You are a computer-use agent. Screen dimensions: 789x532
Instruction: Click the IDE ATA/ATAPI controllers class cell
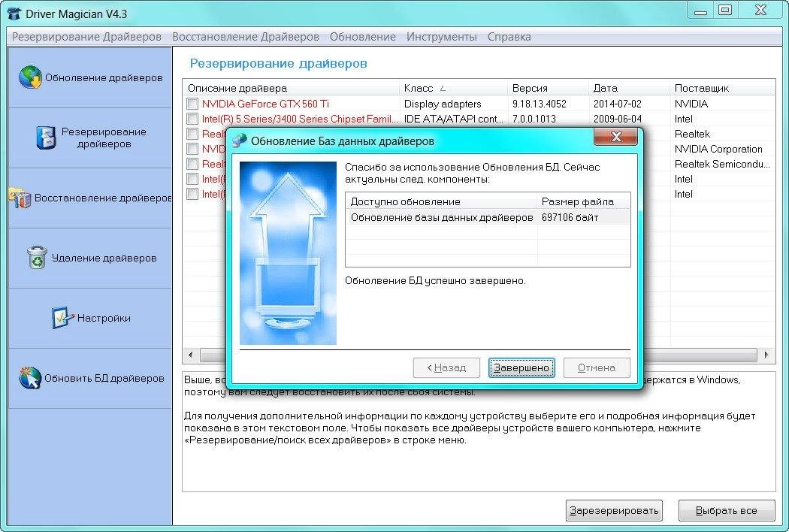(453, 119)
